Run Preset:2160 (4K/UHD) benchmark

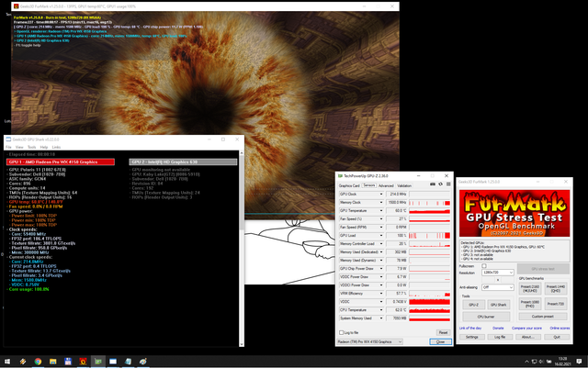pyautogui.click(x=530, y=288)
